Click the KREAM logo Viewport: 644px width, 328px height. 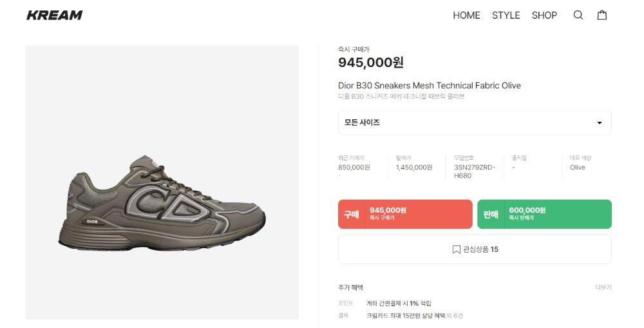pos(55,15)
